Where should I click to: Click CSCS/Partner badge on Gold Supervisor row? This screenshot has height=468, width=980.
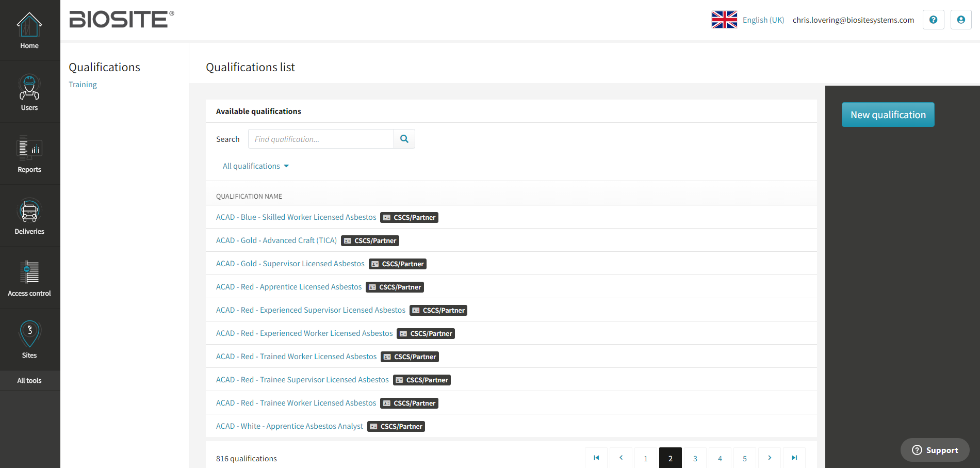click(x=398, y=264)
